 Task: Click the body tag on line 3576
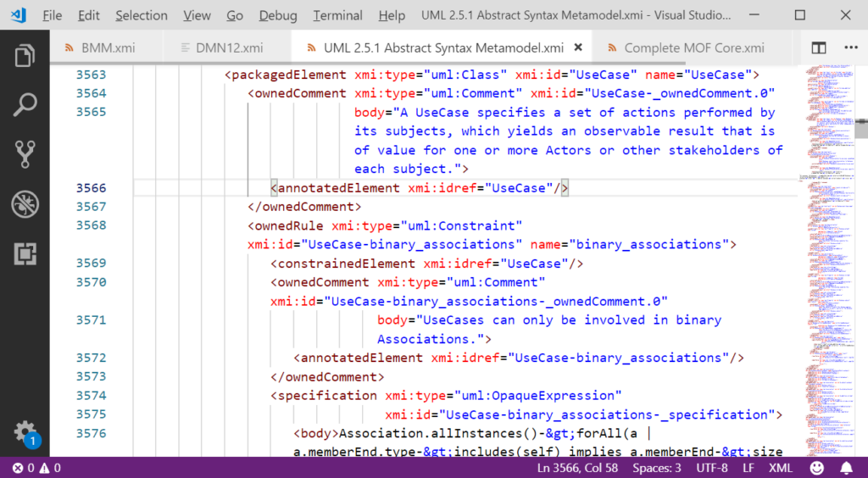point(316,433)
